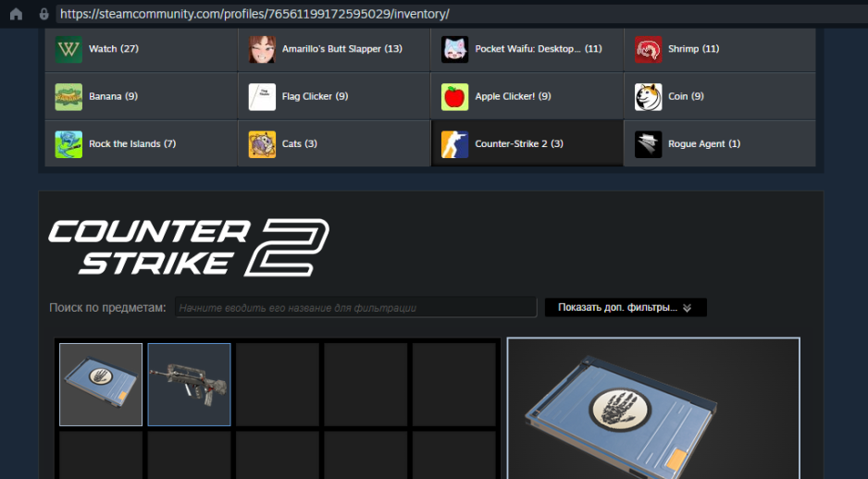Focus the item name search filter field
The height and width of the screenshot is (479, 868).
(x=355, y=308)
